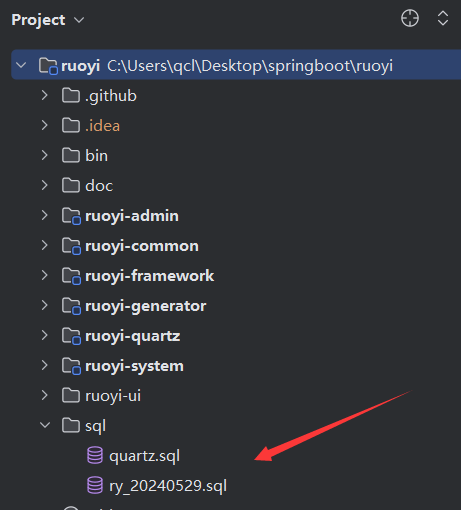This screenshot has height=510, width=461.
Task: Click the ruoyi root module folder icon
Action: [48, 66]
